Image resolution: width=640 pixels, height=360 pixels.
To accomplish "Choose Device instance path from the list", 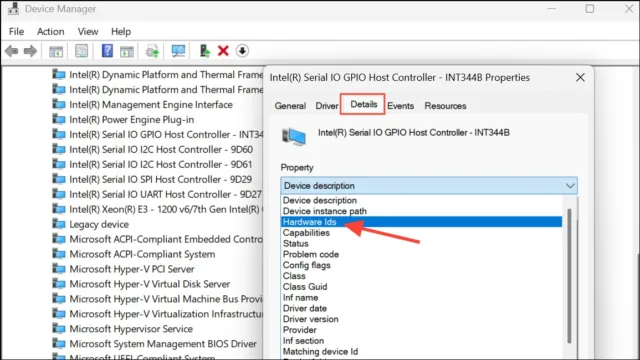I will (x=325, y=211).
